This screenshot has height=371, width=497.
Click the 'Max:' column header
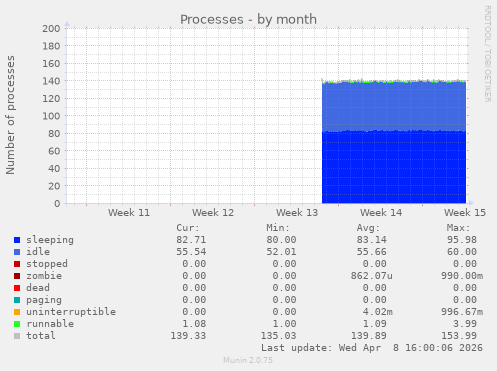(x=458, y=228)
